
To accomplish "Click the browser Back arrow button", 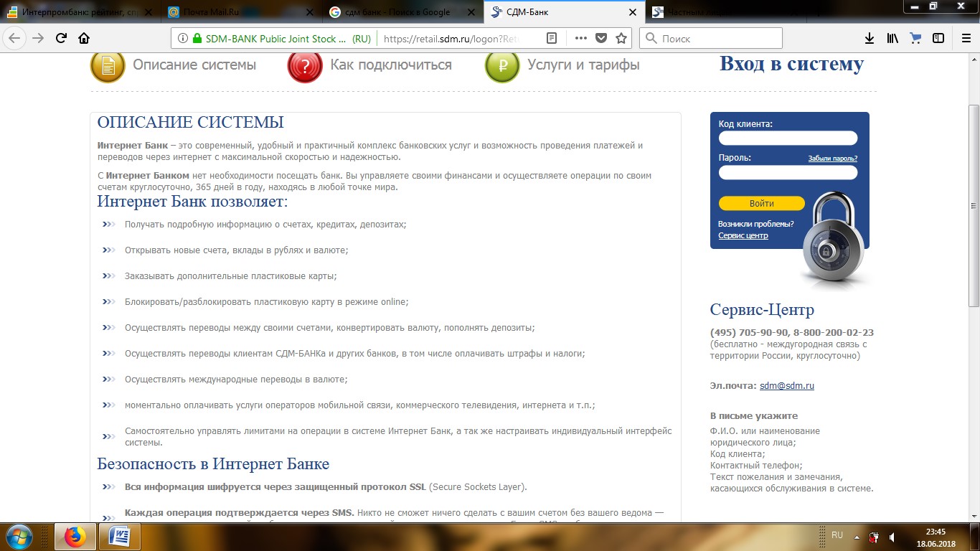I will coord(15,39).
